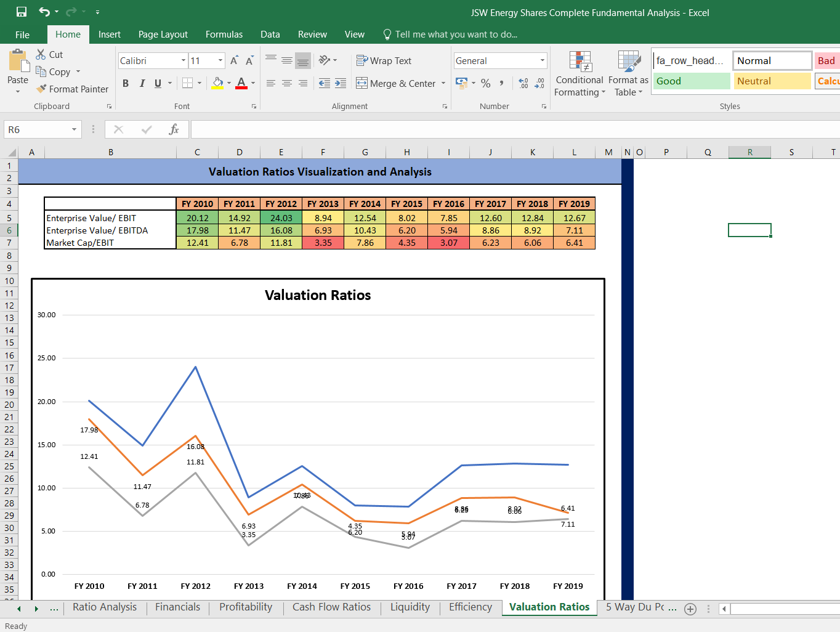Open Merge & Center dropdown arrow
The width and height of the screenshot is (840, 632).
[x=443, y=83]
